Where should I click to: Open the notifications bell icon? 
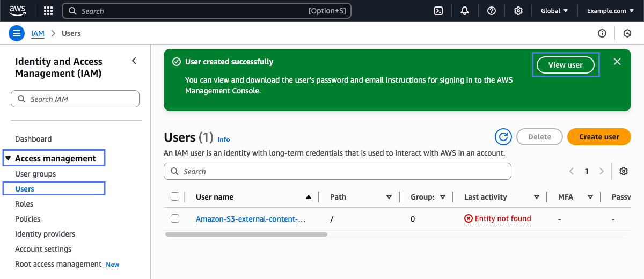pos(465,11)
